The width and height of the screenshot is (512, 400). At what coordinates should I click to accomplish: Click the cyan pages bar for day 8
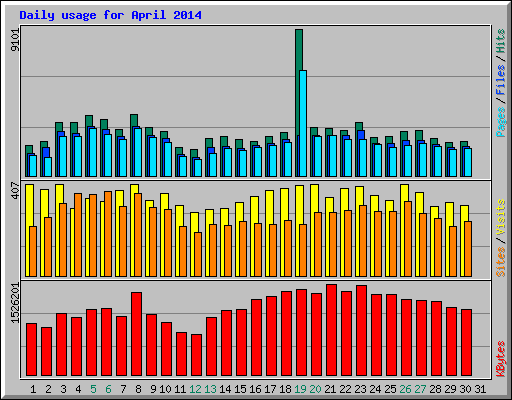[138, 152]
